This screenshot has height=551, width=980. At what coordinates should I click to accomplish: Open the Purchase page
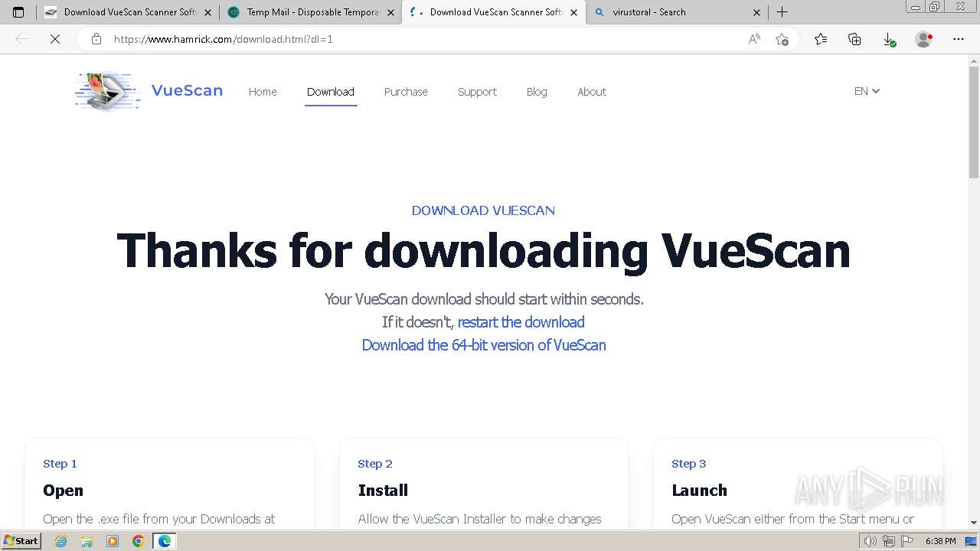coord(406,92)
